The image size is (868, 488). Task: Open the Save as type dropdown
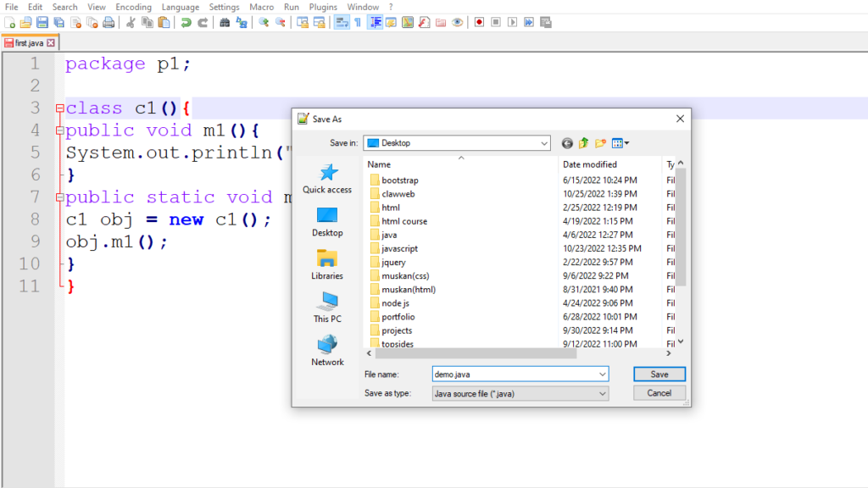520,393
